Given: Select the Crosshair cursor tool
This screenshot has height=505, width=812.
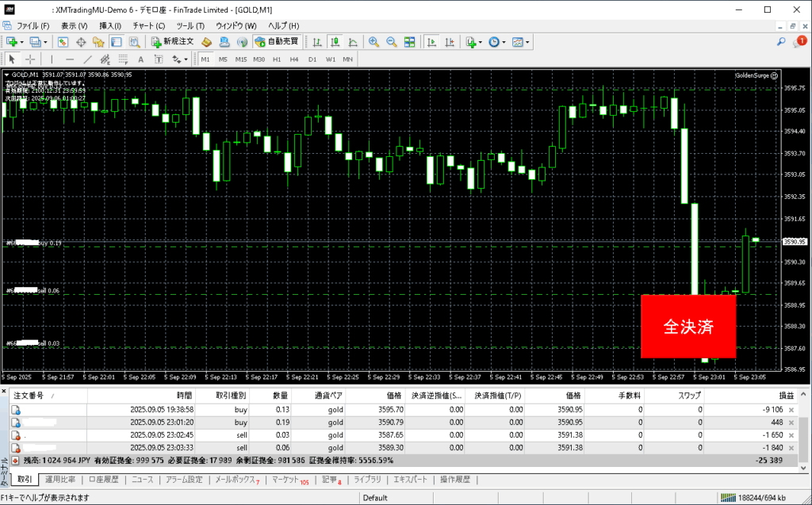Looking at the screenshot, I should tap(30, 59).
